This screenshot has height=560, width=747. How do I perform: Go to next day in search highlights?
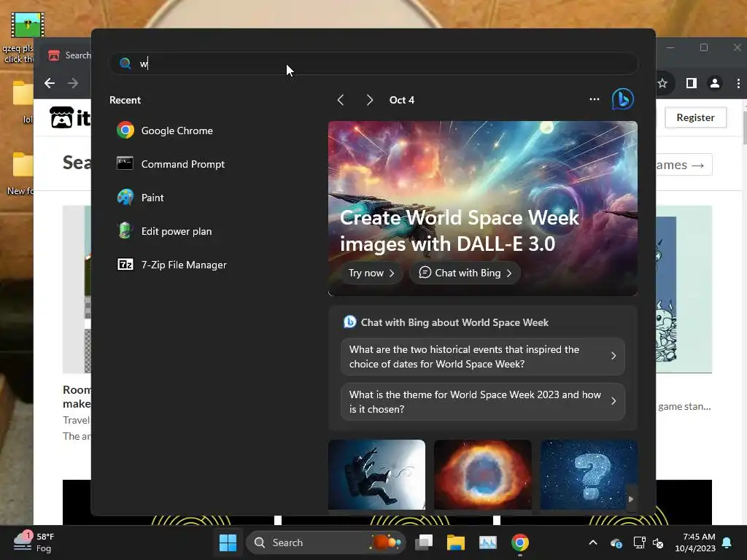click(x=370, y=100)
